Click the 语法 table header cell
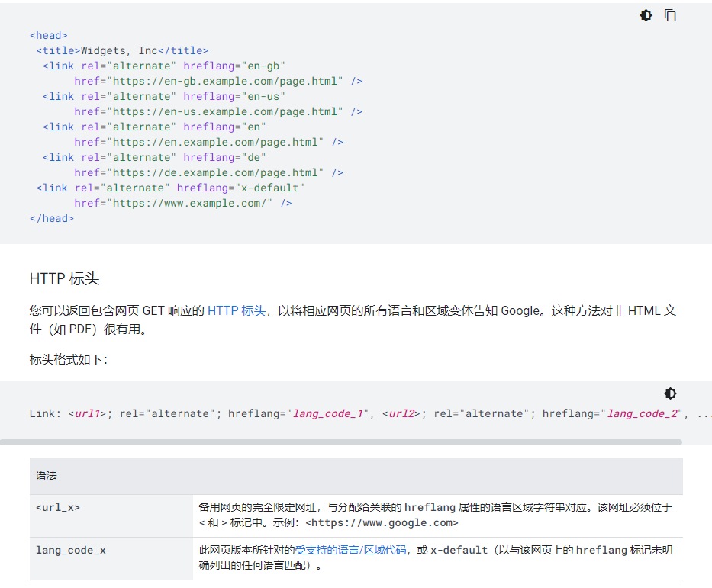Viewport: 712px width, 588px height. pyautogui.click(x=356, y=475)
